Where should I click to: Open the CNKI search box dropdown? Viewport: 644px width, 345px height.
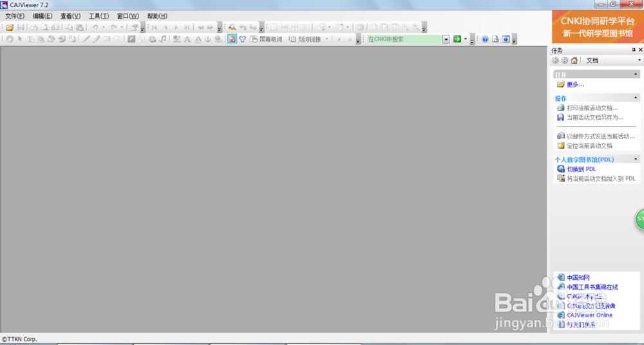pyautogui.click(x=446, y=39)
